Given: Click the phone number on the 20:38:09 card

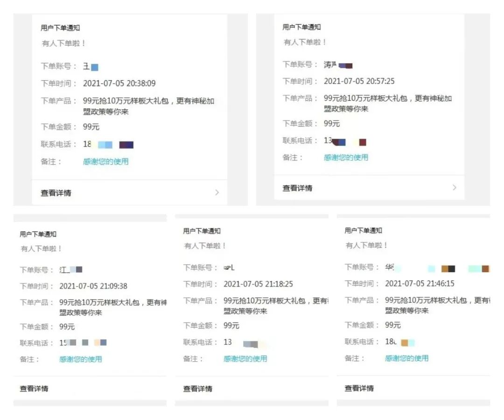Looking at the screenshot, I should point(108,144).
